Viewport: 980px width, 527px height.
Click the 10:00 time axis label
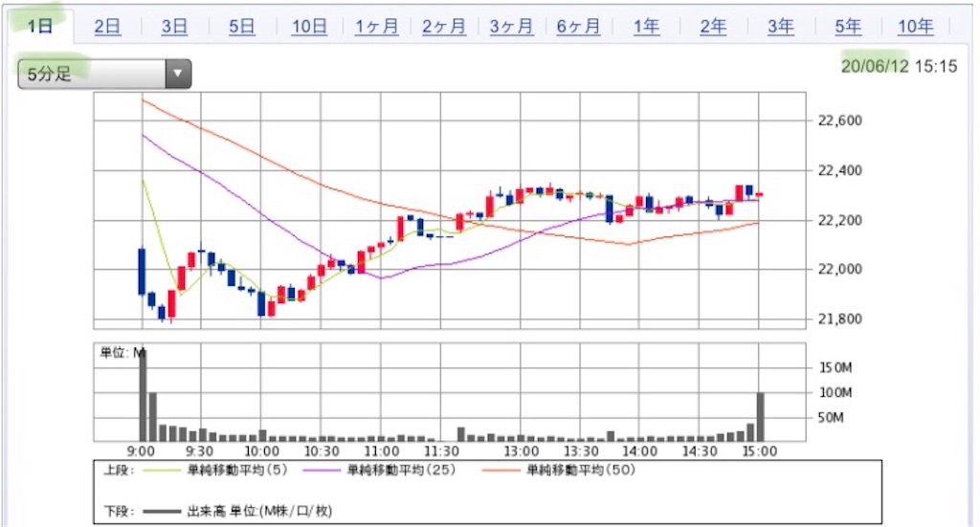click(261, 450)
